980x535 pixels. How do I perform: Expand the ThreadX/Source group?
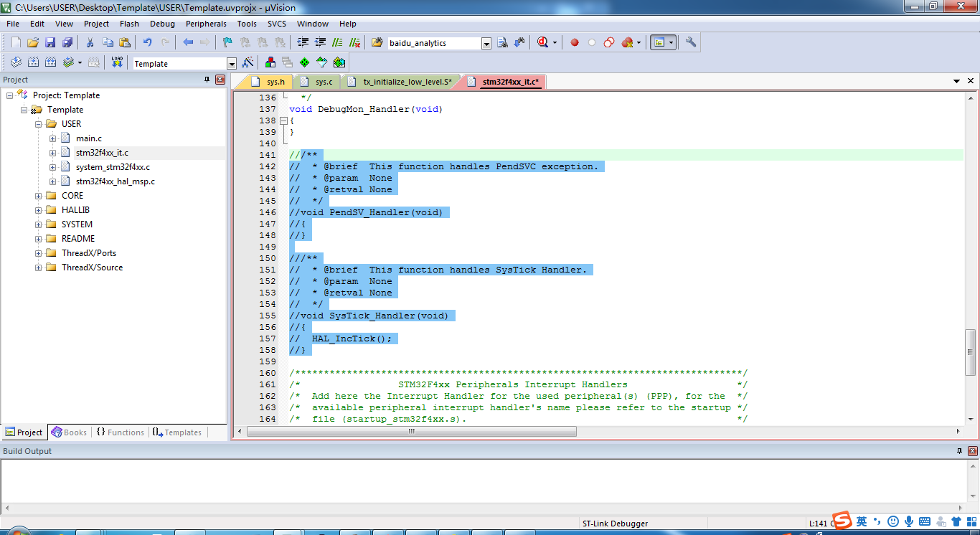pos(38,267)
